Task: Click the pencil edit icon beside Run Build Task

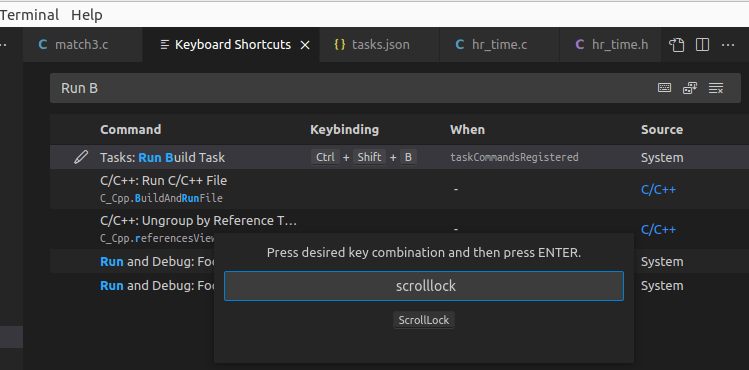Action: (81, 157)
